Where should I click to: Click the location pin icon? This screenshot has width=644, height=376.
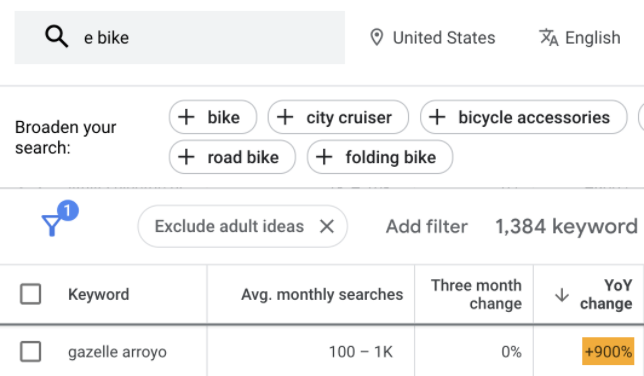377,37
